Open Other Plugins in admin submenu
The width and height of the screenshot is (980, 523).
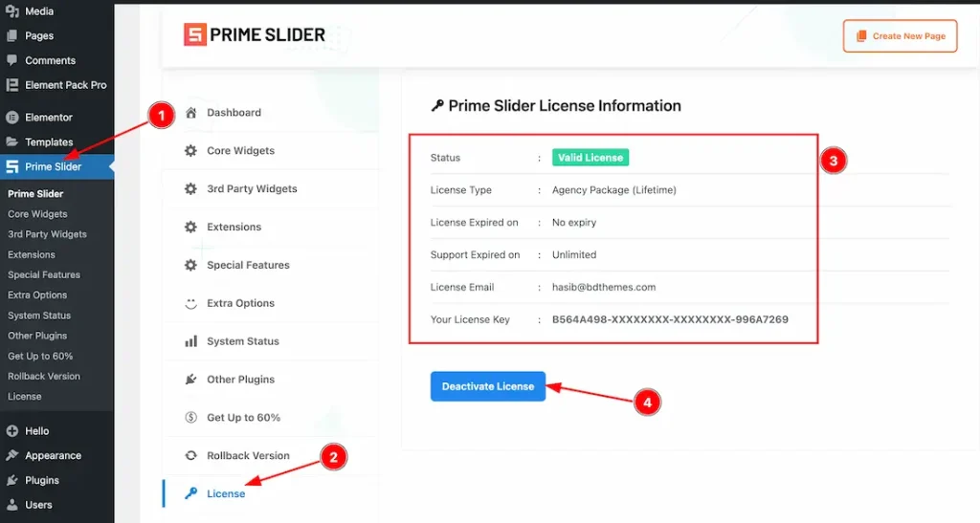pyautogui.click(x=37, y=336)
